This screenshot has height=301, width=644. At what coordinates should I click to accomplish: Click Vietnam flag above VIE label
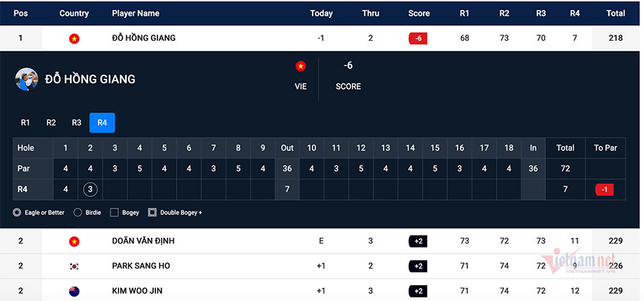click(301, 66)
